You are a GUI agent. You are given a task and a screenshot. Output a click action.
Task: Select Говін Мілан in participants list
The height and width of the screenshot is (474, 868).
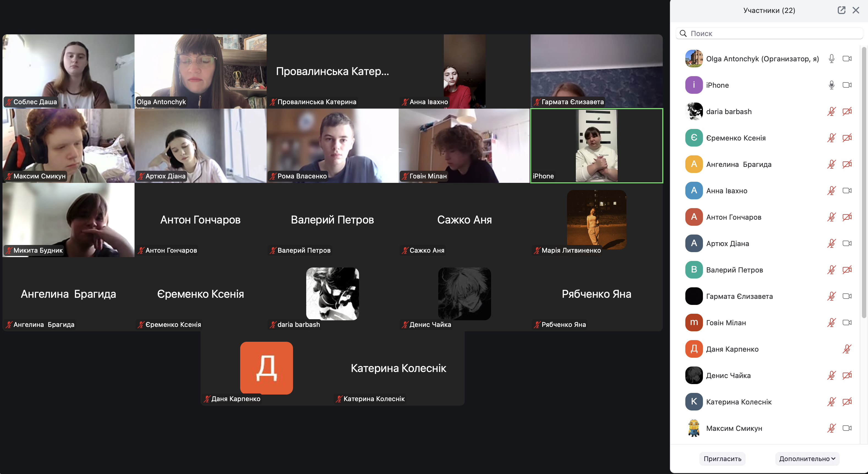point(726,323)
